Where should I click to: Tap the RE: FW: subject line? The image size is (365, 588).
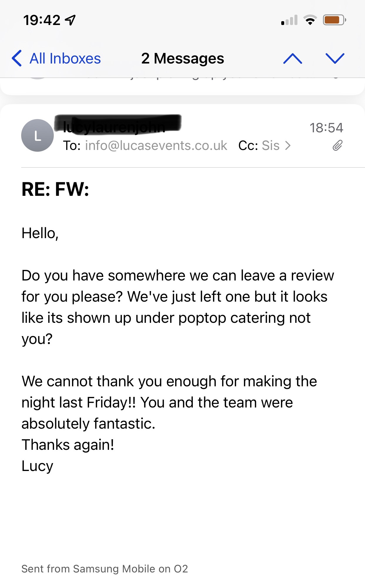coord(55,189)
